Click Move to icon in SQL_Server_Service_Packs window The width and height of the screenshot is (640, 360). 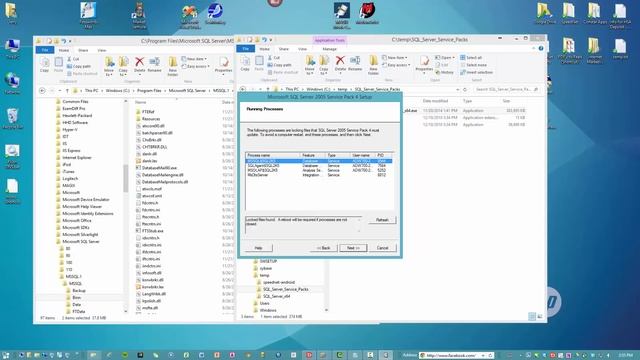click(310, 61)
